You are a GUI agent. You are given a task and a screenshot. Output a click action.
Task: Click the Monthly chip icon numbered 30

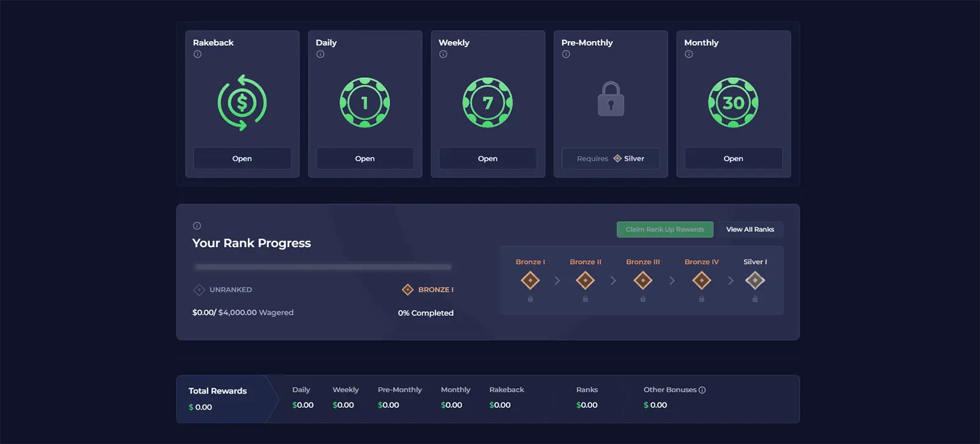pos(733,102)
